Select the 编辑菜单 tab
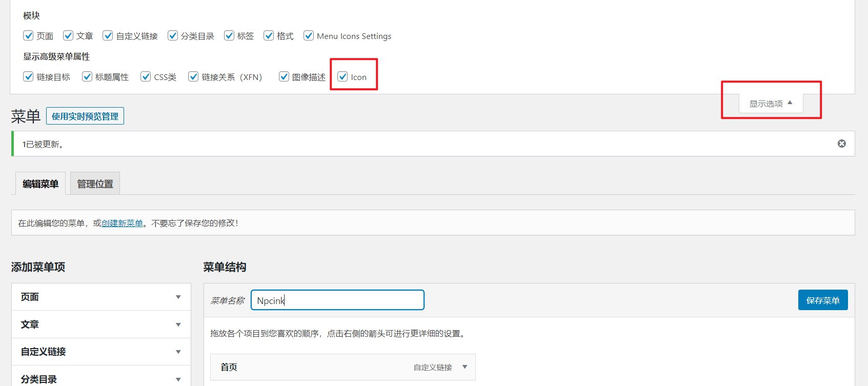The width and height of the screenshot is (868, 386). pyautogui.click(x=41, y=184)
